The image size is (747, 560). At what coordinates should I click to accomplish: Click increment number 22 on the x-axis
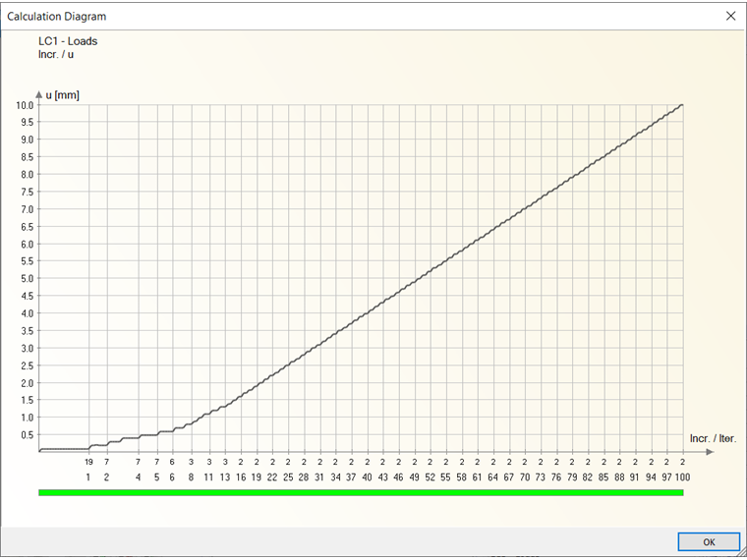tap(272, 477)
